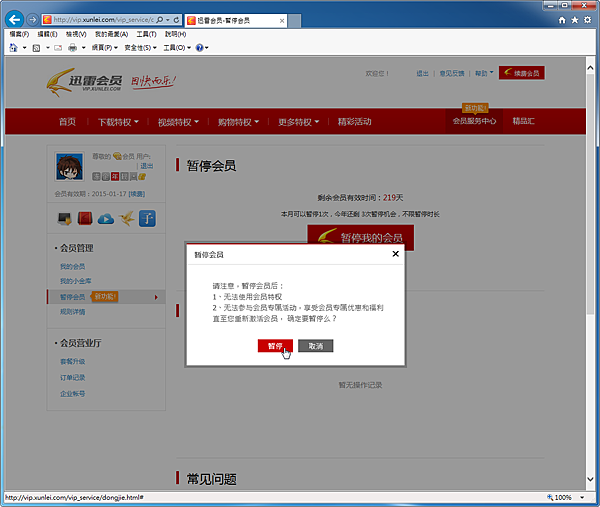Click the 意见反馈 link
This screenshot has width=600, height=507.
click(452, 73)
